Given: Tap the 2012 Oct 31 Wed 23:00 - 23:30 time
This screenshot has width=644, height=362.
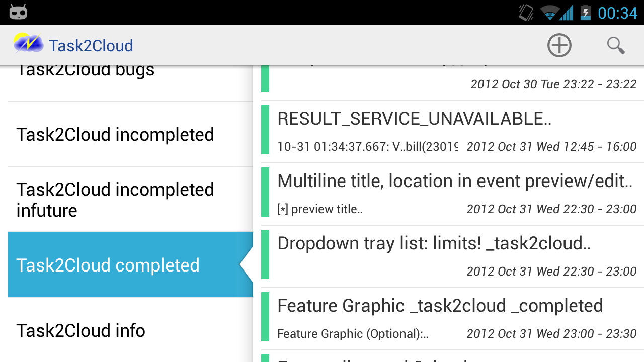Looking at the screenshot, I should [551, 334].
